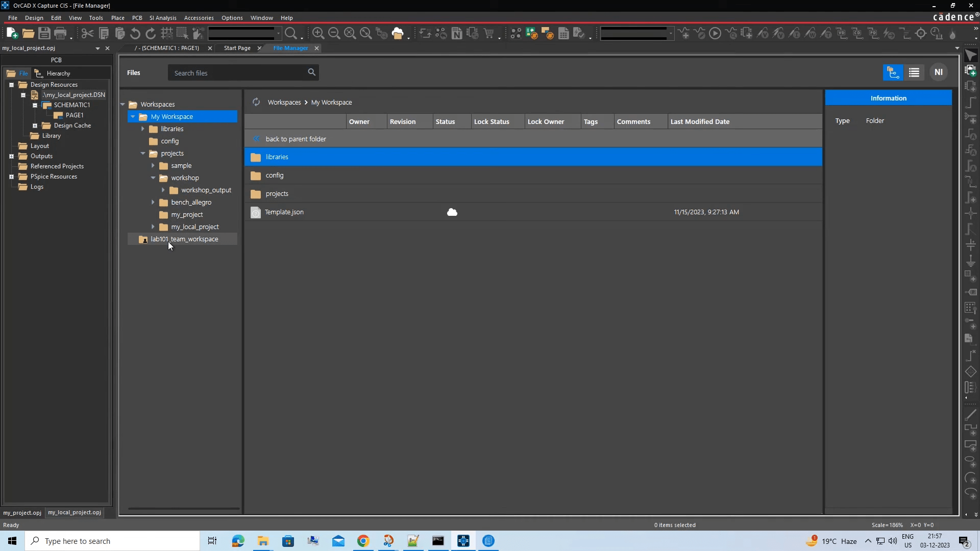Sort by the Lock Status column

click(x=492, y=121)
